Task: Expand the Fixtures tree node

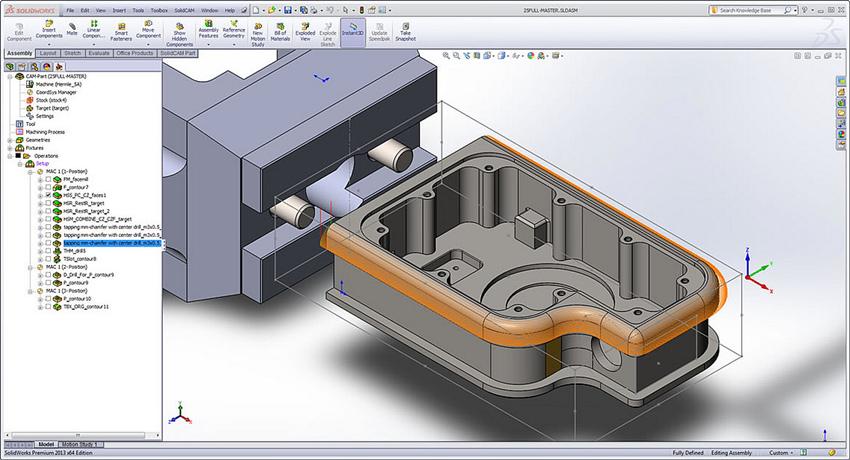Action: point(10,148)
